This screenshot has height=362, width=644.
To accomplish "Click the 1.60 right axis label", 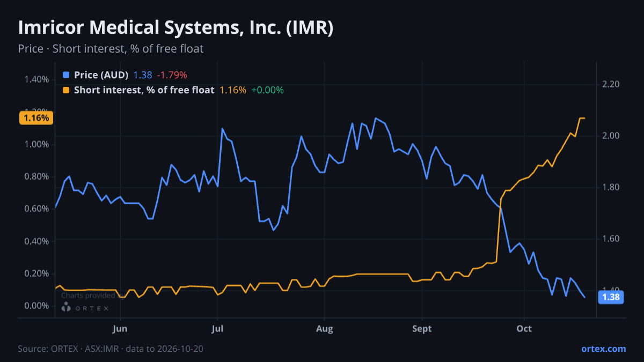I will click(611, 239).
